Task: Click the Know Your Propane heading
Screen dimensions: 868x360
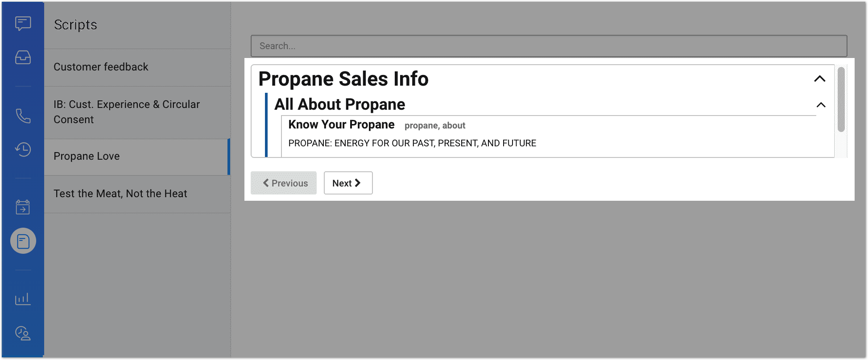Action: pos(341,124)
